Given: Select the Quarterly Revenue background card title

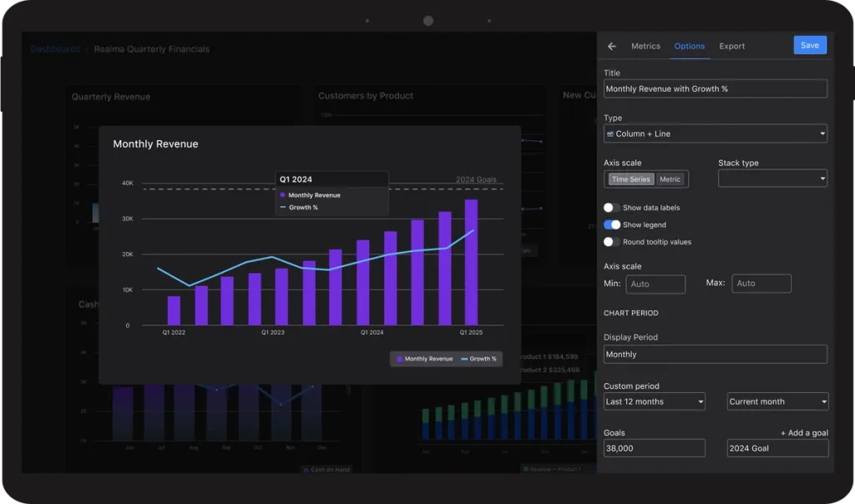Looking at the screenshot, I should tap(111, 97).
